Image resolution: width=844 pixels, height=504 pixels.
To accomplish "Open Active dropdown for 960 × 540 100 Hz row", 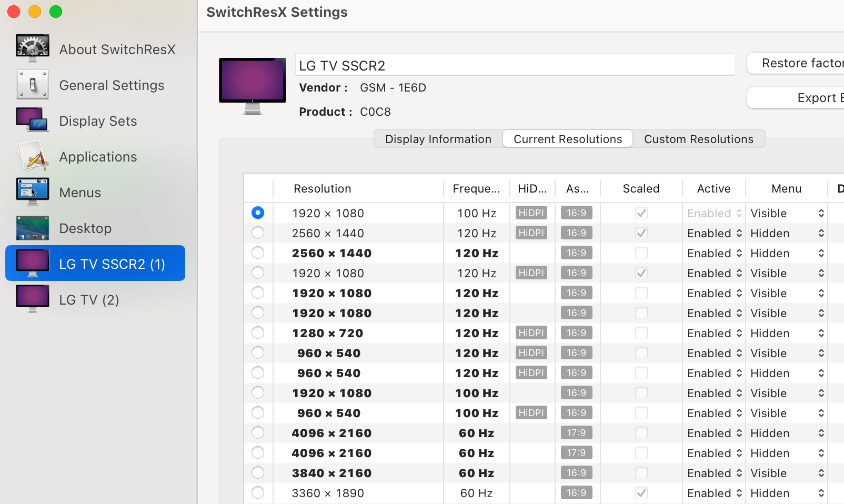I will 715,413.
